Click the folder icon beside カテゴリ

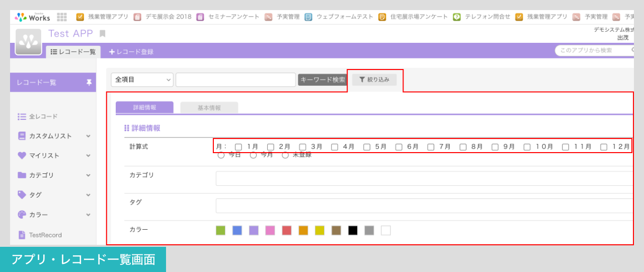[22, 175]
